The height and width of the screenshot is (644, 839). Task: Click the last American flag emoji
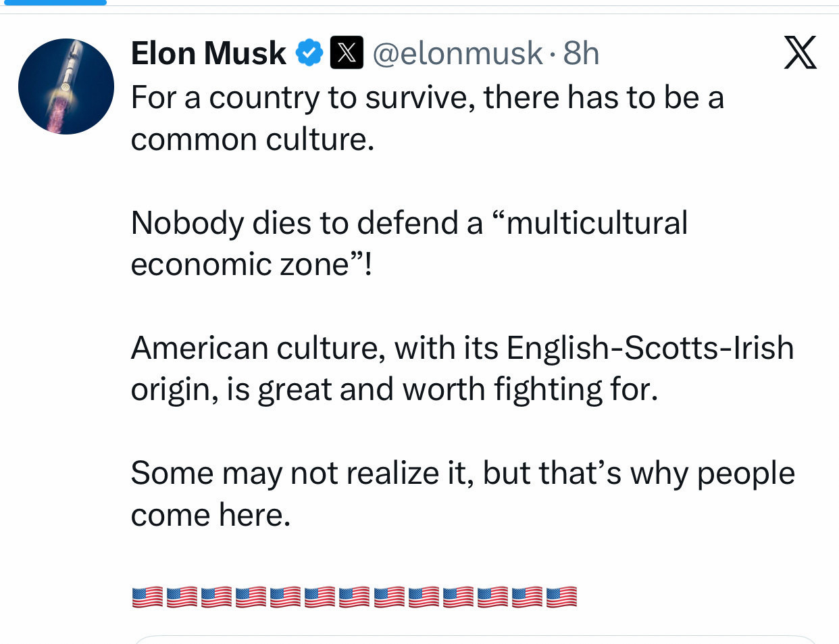[561, 597]
